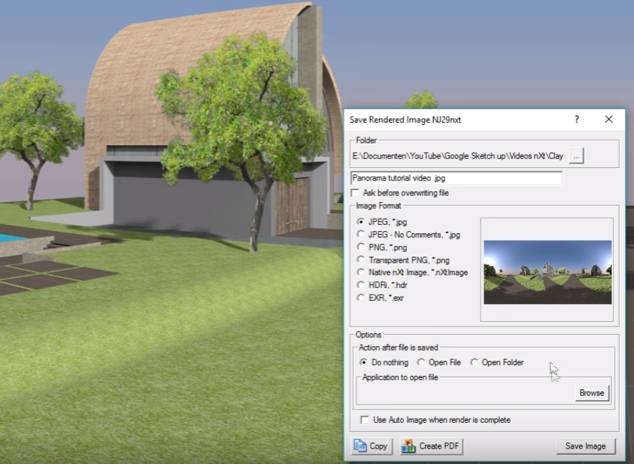Viewport: 634px width, 464px height.
Task: Click the Copy icon button
Action: [371, 446]
